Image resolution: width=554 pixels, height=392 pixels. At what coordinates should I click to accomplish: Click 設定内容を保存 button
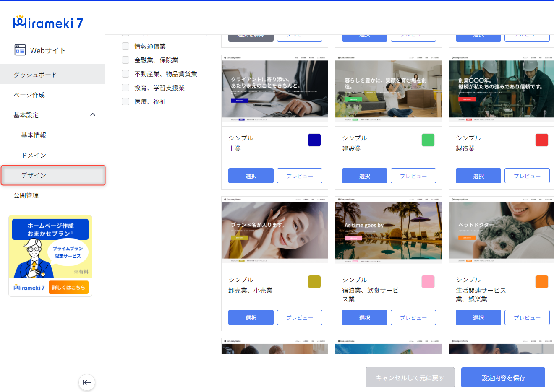click(503, 377)
